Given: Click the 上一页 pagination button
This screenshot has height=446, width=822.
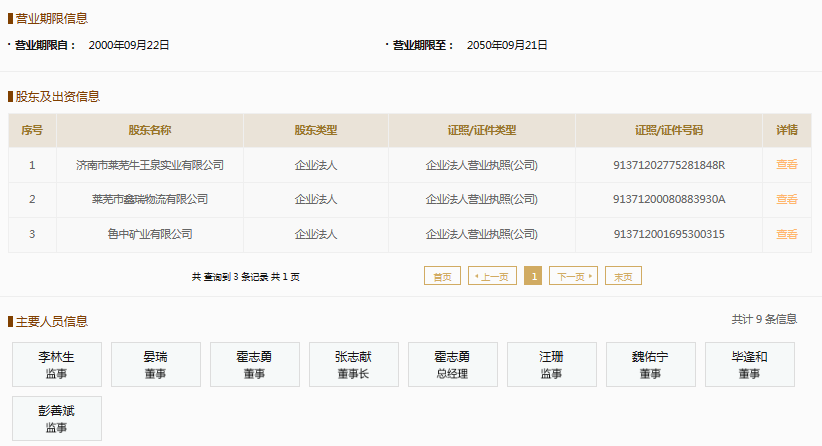Looking at the screenshot, I should pyautogui.click(x=492, y=276).
